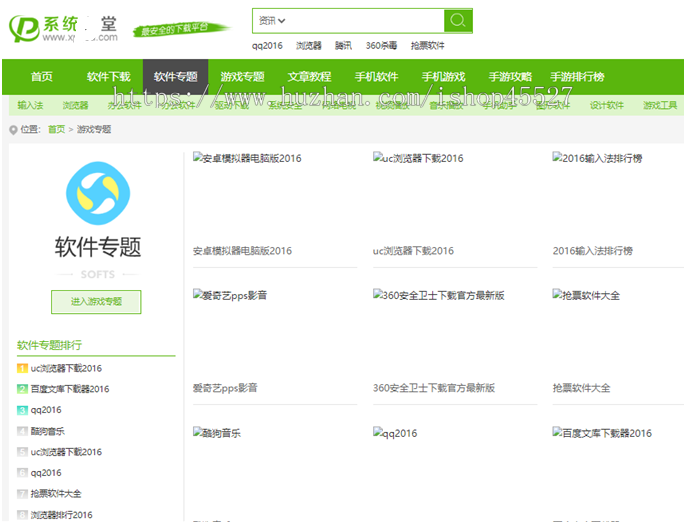Open the 首页 main navigation tab

[x=42, y=77]
